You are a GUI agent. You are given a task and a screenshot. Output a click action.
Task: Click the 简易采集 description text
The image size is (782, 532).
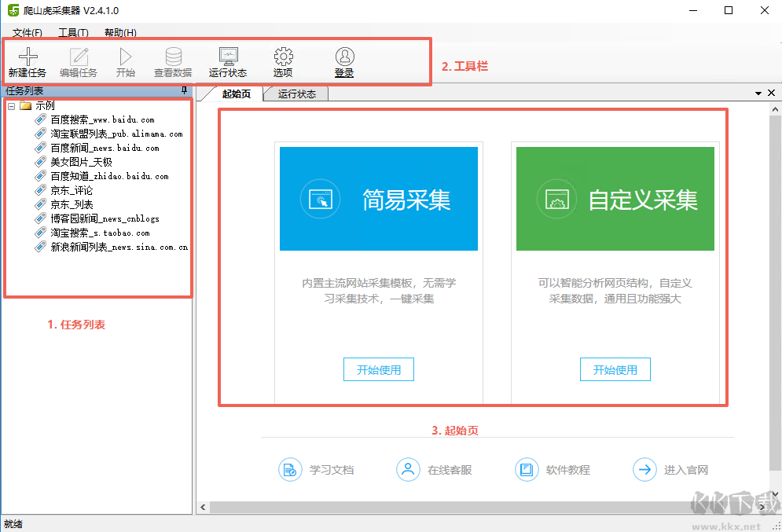379,291
